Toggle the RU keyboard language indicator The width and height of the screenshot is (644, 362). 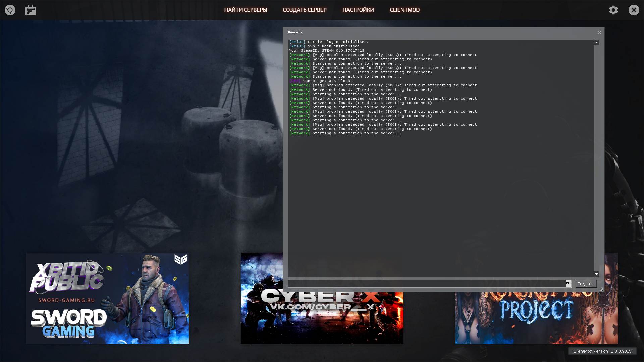[568, 284]
